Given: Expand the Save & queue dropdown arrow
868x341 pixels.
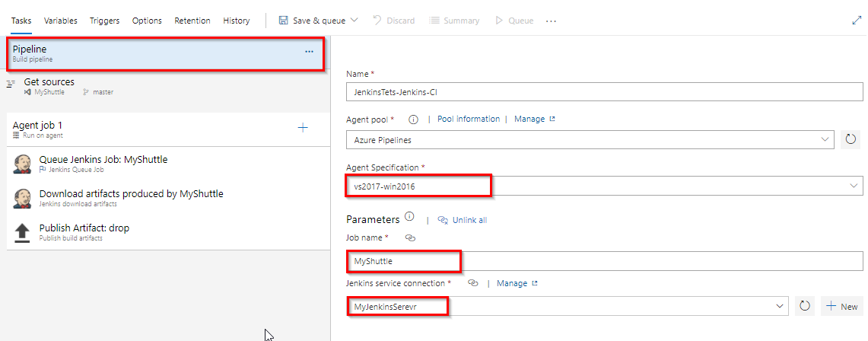Looking at the screenshot, I should pyautogui.click(x=355, y=20).
